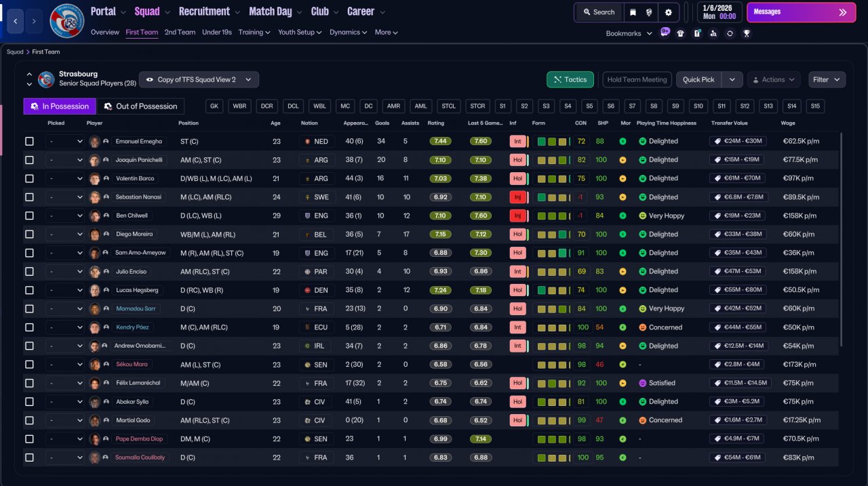This screenshot has height=486, width=868.
Task: Select the STCL position slot
Action: click(x=448, y=106)
